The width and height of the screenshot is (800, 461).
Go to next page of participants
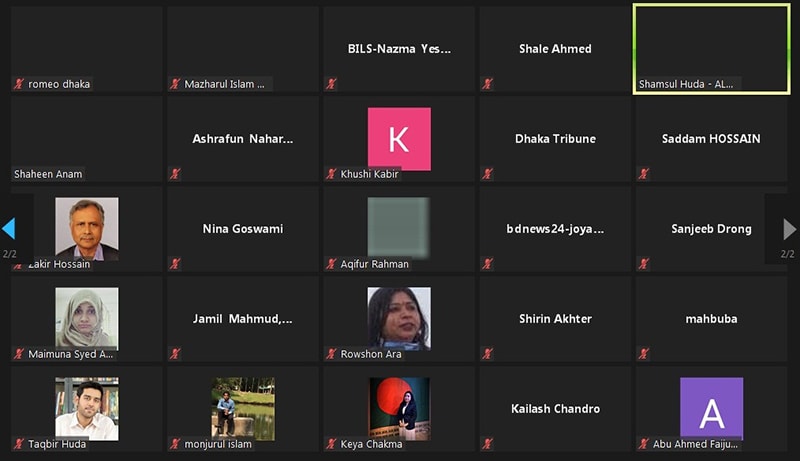click(789, 229)
